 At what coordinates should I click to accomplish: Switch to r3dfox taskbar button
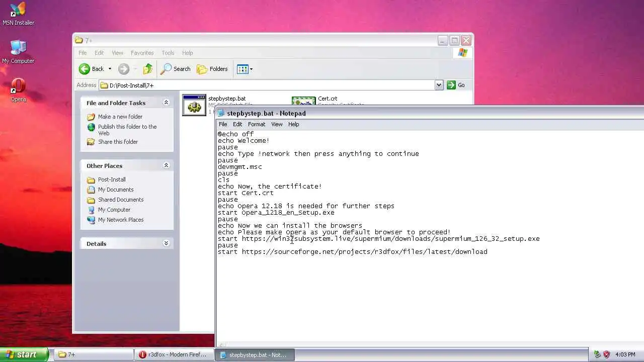(175, 354)
